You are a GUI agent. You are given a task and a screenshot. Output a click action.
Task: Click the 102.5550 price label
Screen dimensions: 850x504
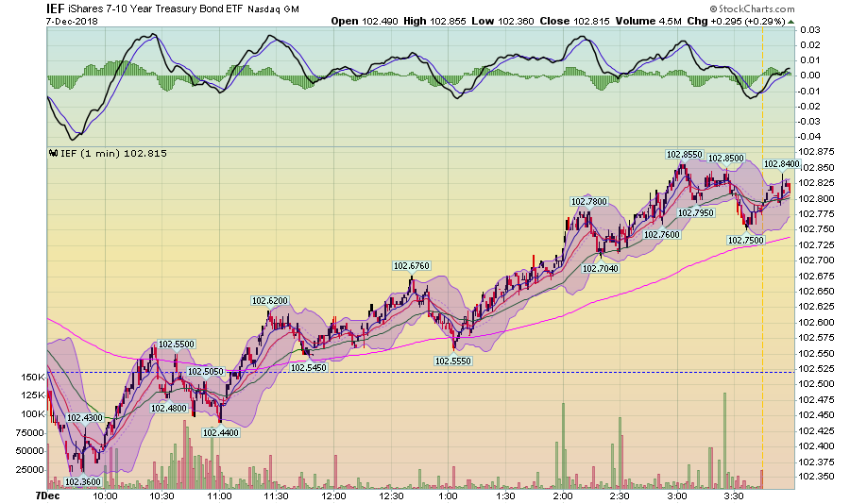pos(453,361)
